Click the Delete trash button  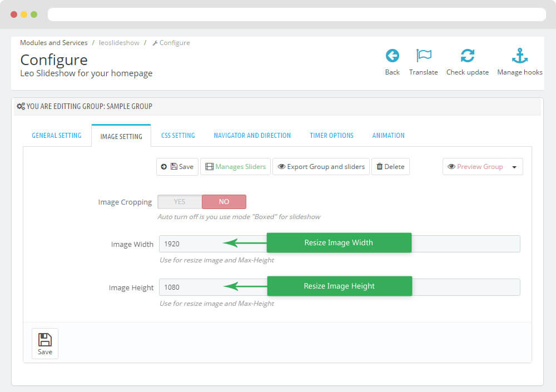click(x=390, y=167)
